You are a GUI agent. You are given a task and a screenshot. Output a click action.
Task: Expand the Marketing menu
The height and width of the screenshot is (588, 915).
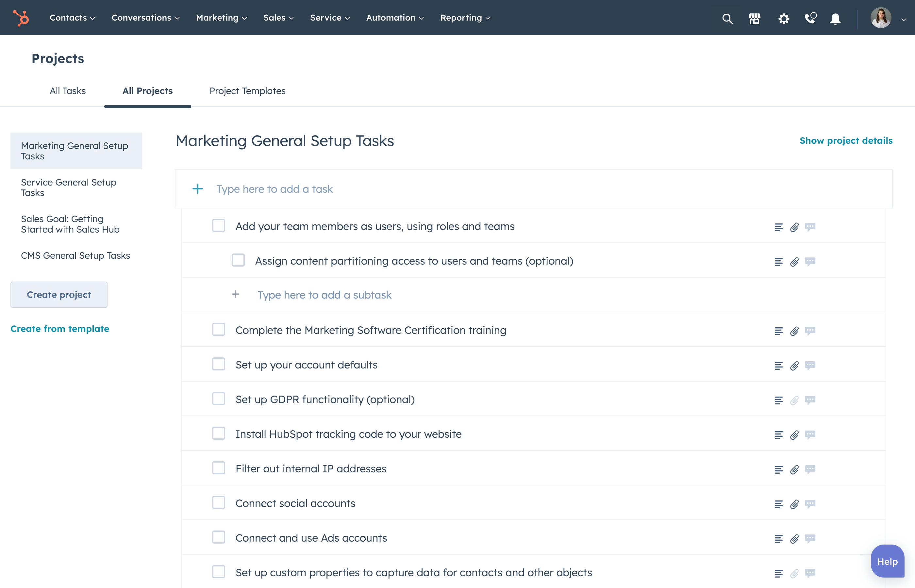(x=222, y=18)
